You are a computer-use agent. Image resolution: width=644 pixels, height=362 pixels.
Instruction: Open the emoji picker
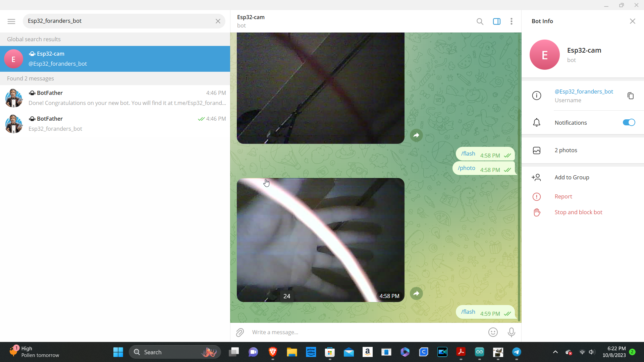point(493,332)
